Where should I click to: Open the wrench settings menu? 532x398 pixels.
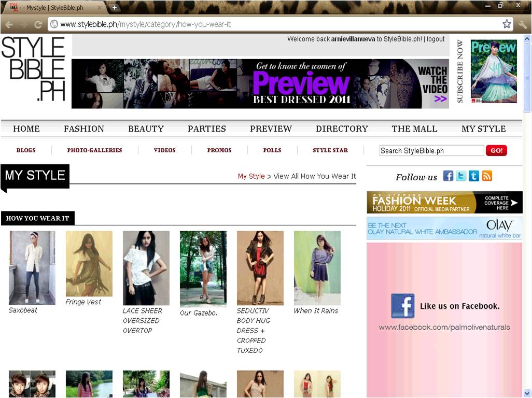pyautogui.click(x=523, y=24)
